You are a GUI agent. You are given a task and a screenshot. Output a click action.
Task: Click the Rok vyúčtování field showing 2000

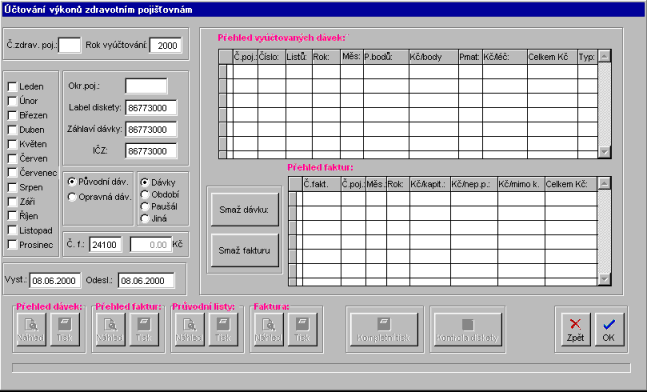click(165, 45)
